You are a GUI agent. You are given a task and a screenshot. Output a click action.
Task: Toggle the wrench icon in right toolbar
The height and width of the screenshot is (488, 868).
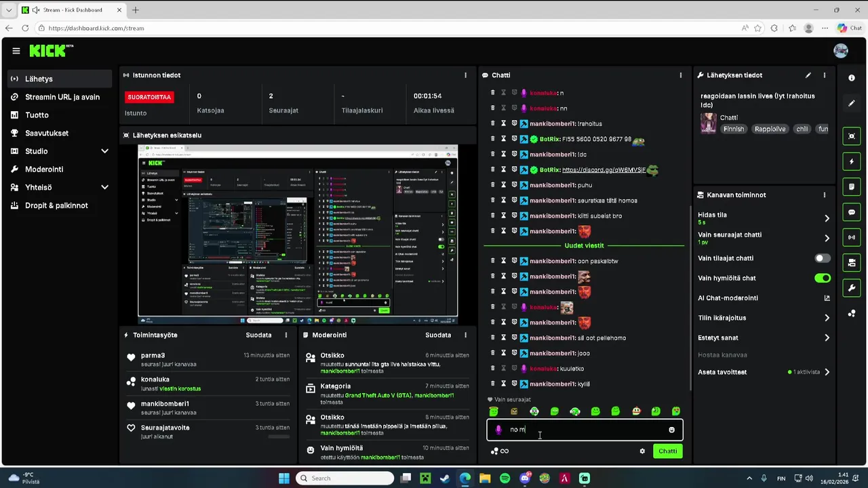(852, 288)
